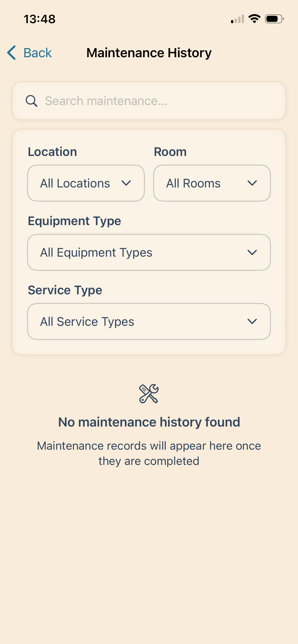The width and height of the screenshot is (298, 644).
Task: Click the Room filter label
Action: [170, 152]
